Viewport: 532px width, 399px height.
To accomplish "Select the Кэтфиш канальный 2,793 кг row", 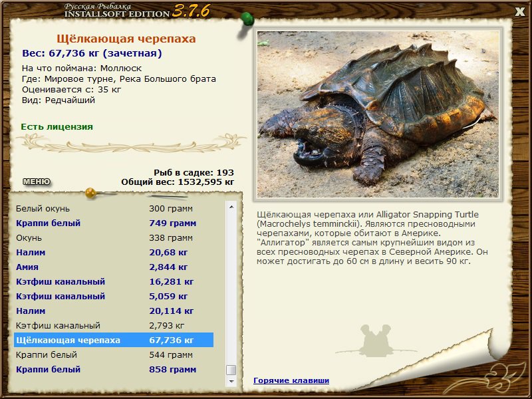I will pos(114,325).
